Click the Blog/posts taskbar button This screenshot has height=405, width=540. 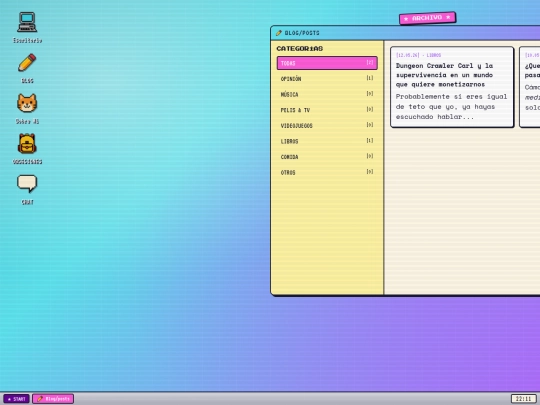(x=53, y=399)
